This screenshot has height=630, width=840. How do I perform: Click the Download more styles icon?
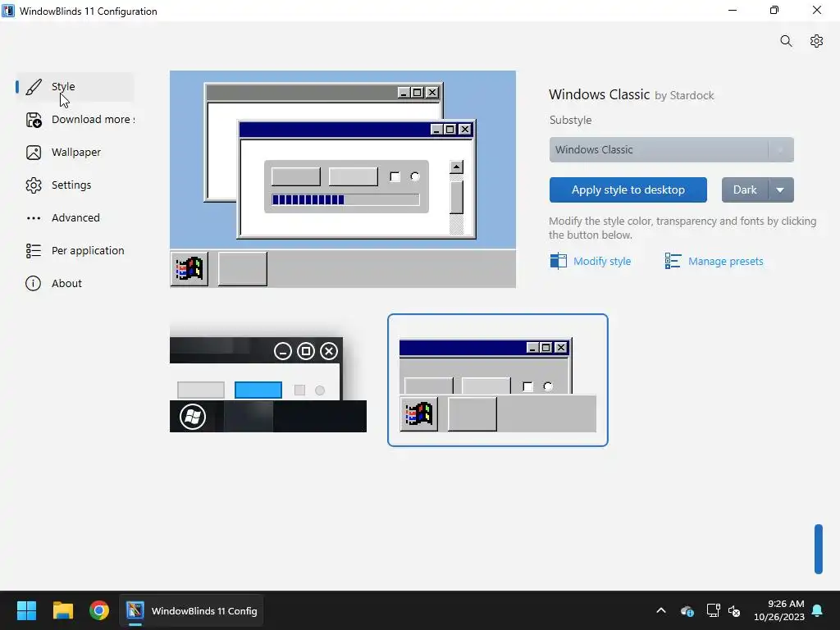[34, 120]
